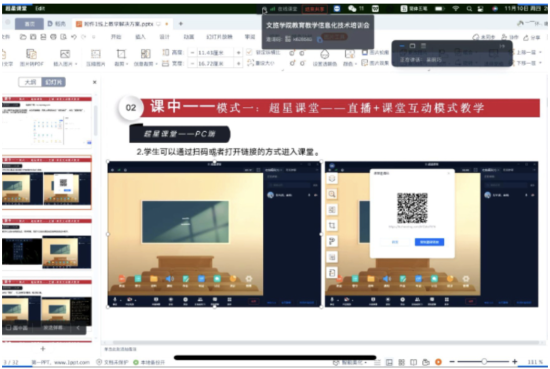
Task: Increase height with the plus stepper
Action: tap(239, 53)
